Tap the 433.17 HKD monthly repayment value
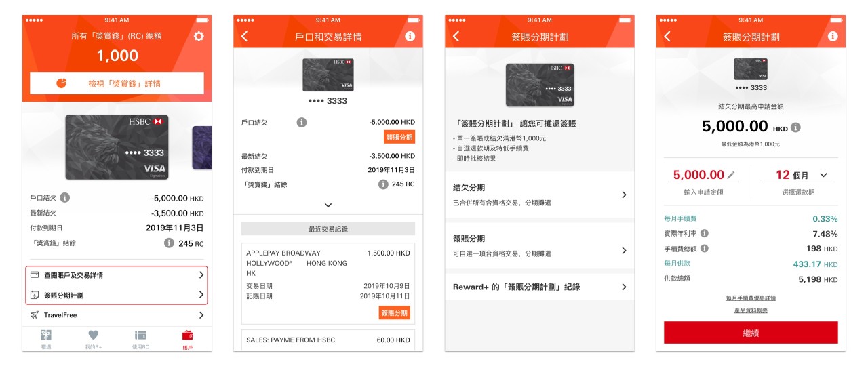Screen dimensions: 868x366 pos(815,264)
